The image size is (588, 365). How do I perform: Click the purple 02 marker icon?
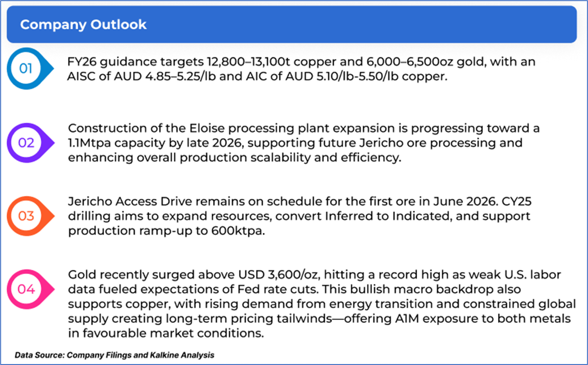pyautogui.click(x=27, y=142)
